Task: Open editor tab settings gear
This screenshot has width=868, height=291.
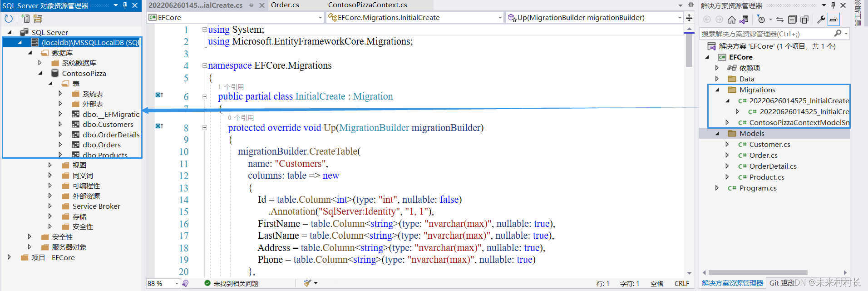Action: tap(691, 5)
